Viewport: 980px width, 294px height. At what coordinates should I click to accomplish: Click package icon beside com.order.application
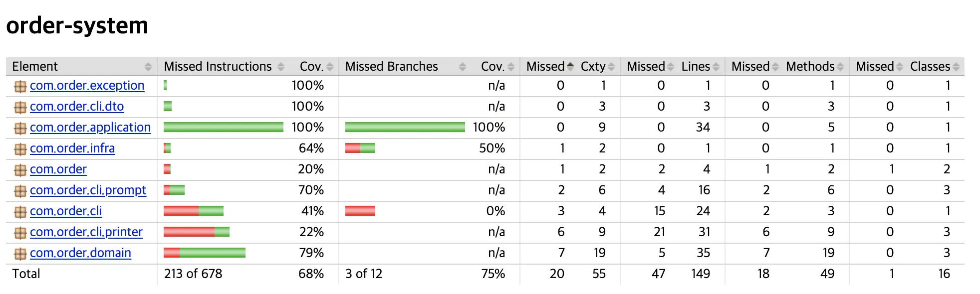20,128
